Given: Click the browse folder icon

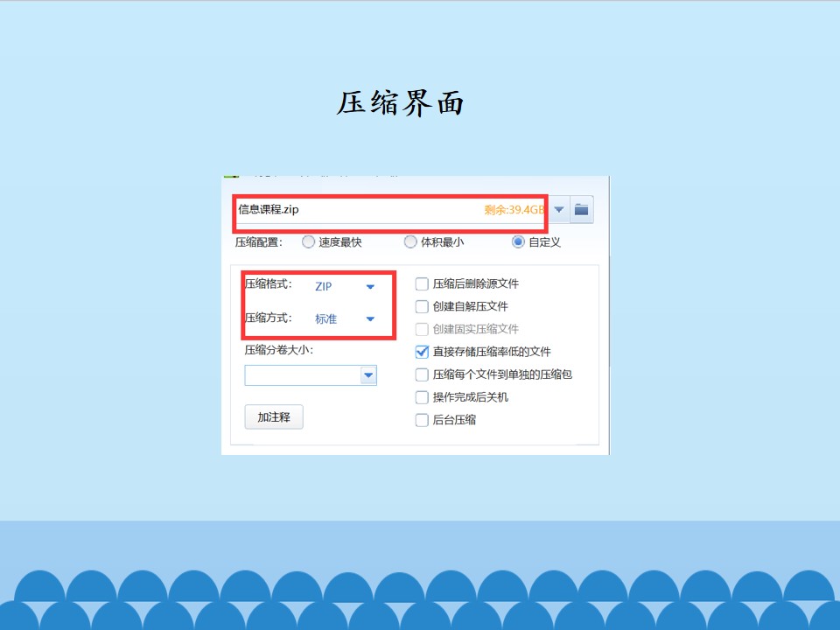Looking at the screenshot, I should (x=581, y=209).
